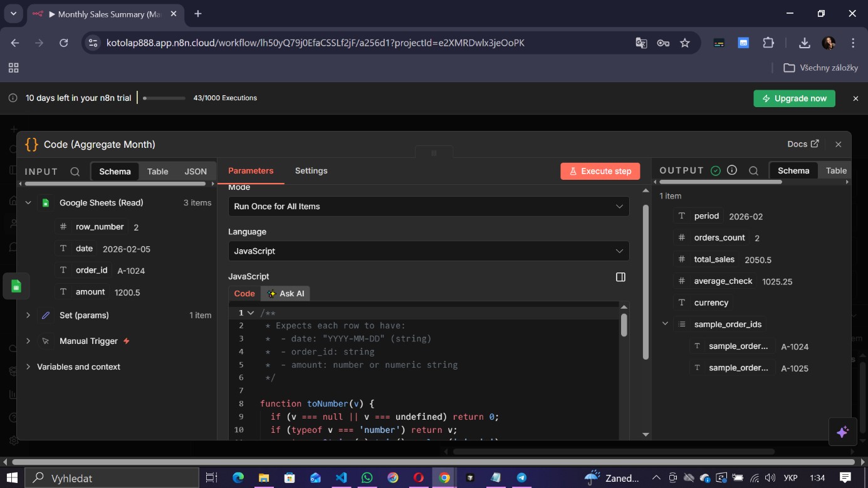
Task: Click the Upgrade now button
Action: pos(794,98)
